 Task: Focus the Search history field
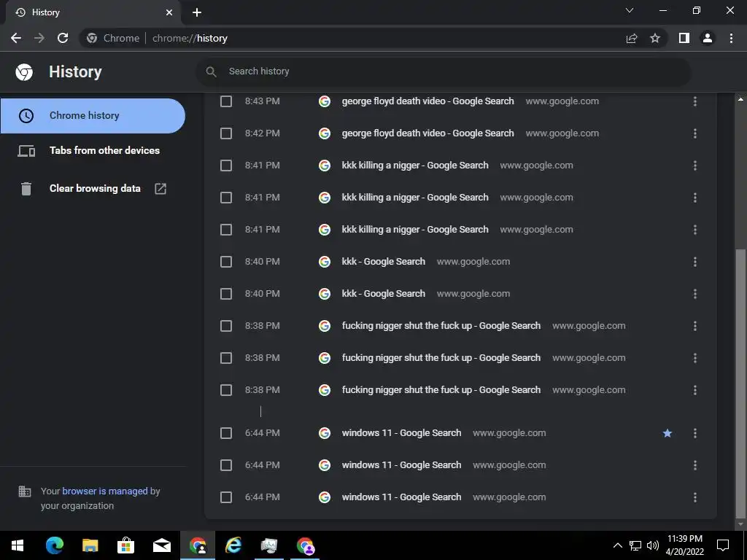point(443,72)
